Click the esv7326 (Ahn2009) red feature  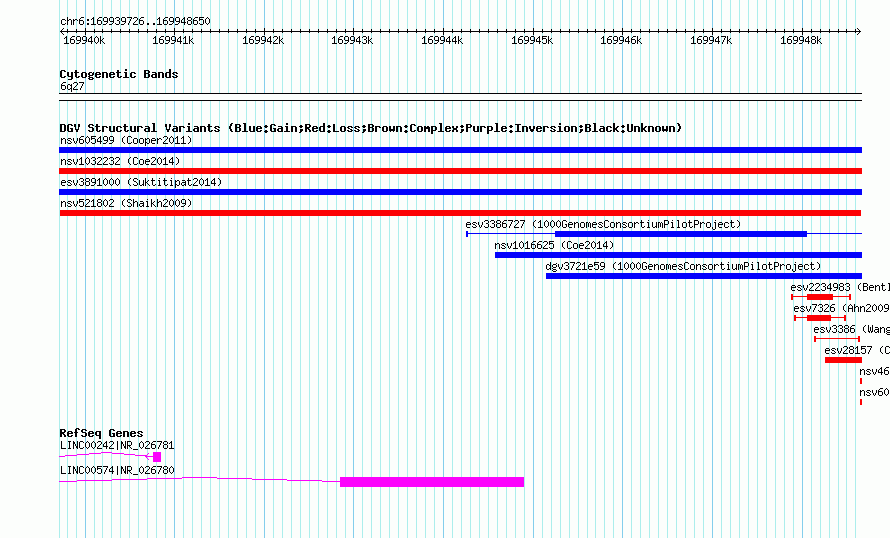820,318
